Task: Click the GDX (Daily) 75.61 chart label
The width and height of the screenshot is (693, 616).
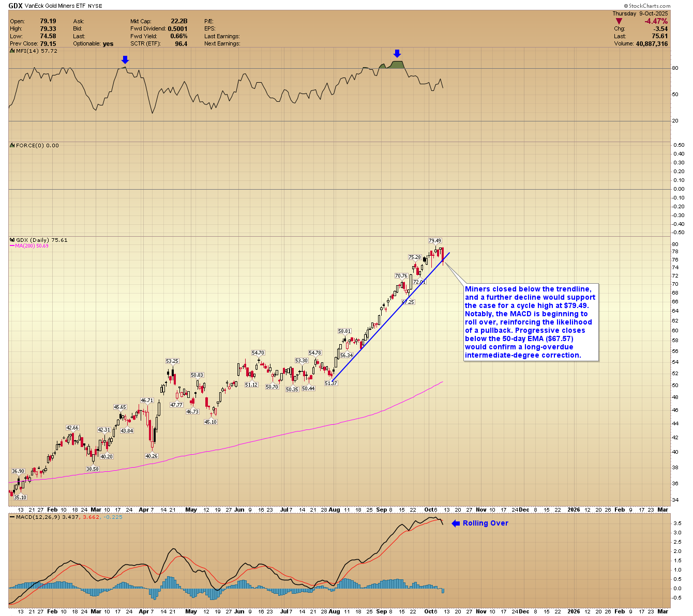Action: tap(42, 240)
